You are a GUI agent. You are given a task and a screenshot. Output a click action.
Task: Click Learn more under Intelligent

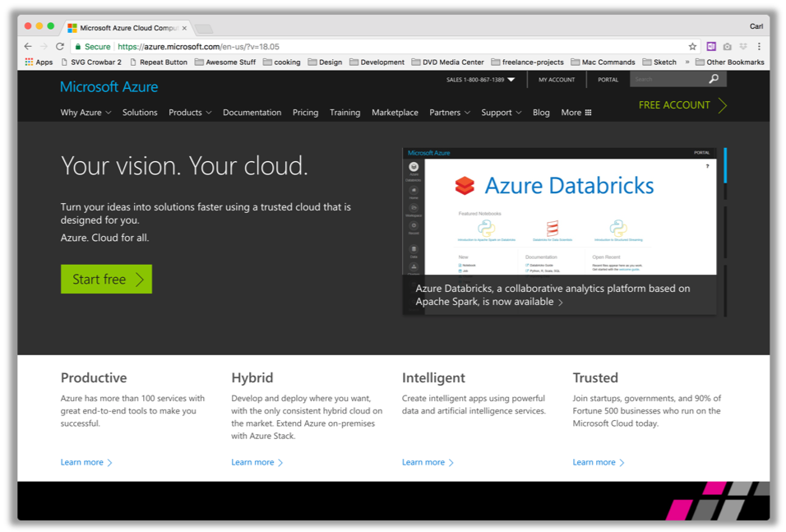[x=428, y=462]
